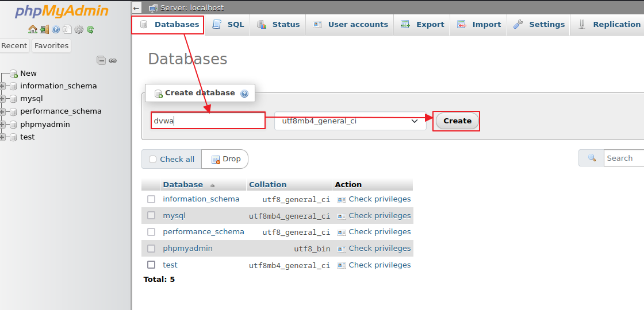644x310 pixels.
Task: Click the mysql database icon in tree
Action: (14, 99)
